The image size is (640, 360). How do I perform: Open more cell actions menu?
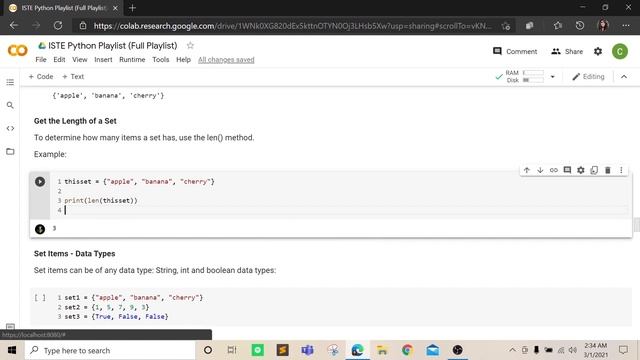click(x=621, y=170)
